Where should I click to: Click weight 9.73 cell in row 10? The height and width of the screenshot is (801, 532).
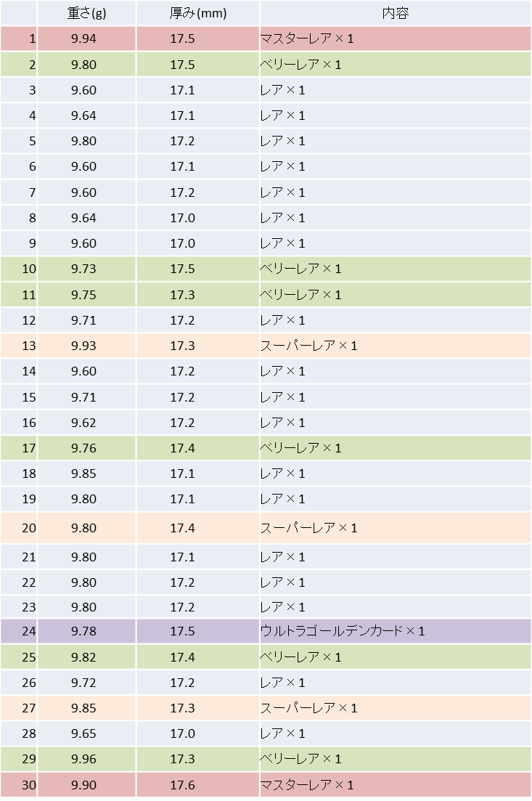(87, 269)
